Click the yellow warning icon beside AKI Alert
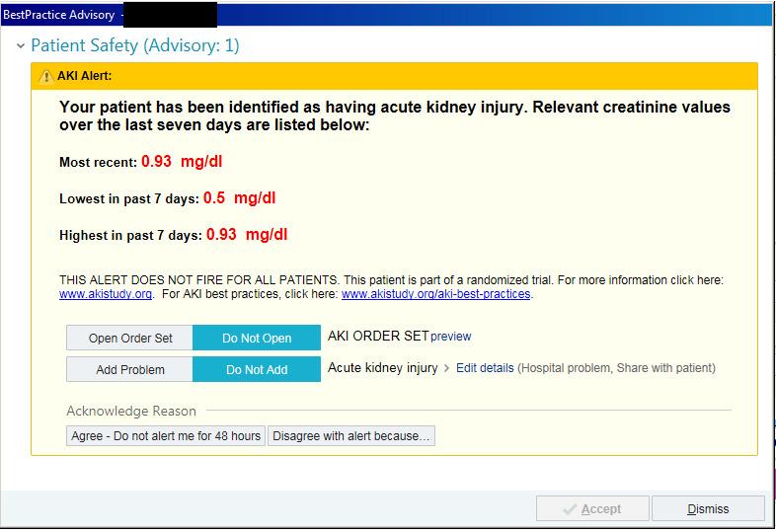The image size is (776, 532). pos(45,76)
